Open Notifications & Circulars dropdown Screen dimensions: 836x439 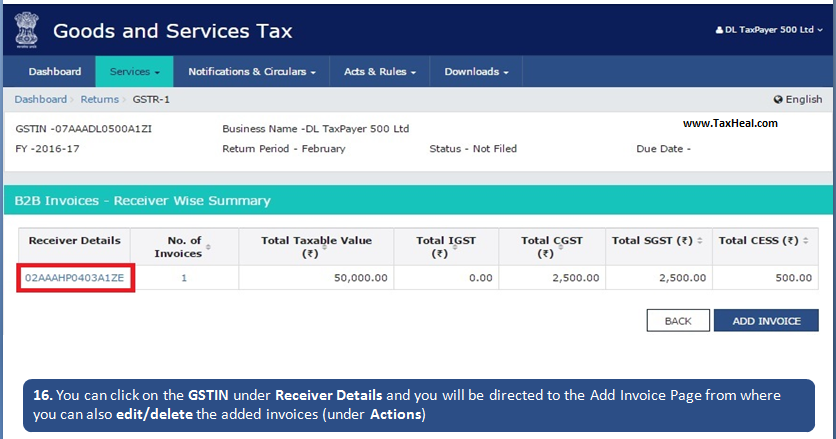coord(252,72)
